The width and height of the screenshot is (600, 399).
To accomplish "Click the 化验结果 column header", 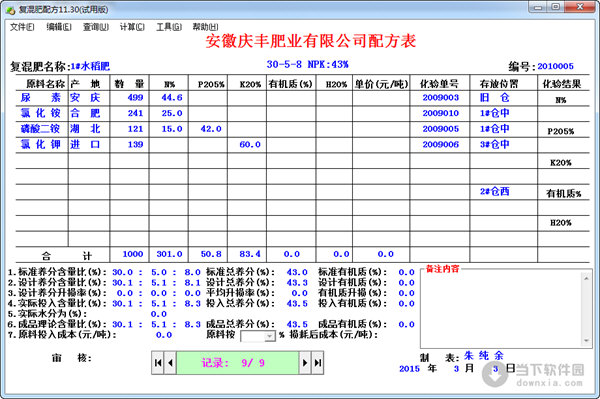I will click(x=562, y=84).
